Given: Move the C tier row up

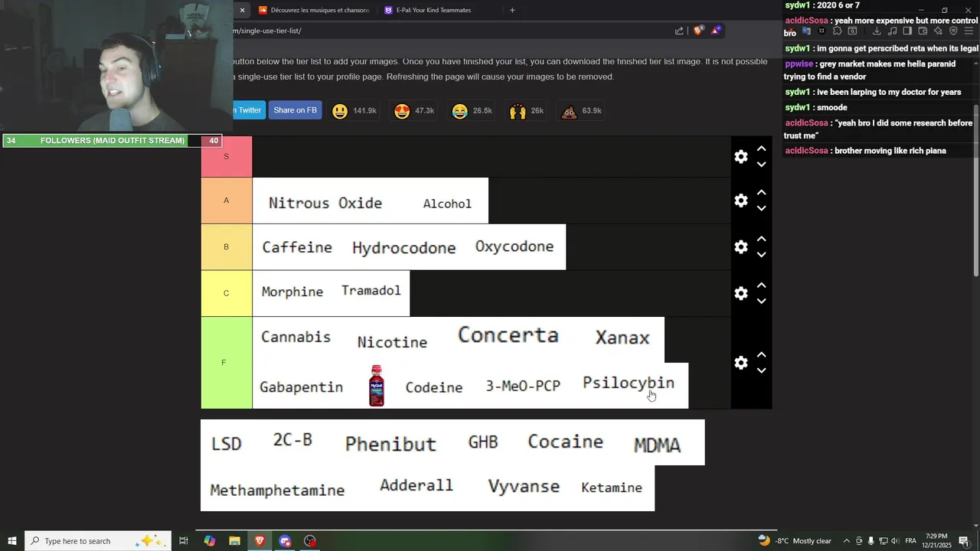Looking at the screenshot, I should point(761,285).
